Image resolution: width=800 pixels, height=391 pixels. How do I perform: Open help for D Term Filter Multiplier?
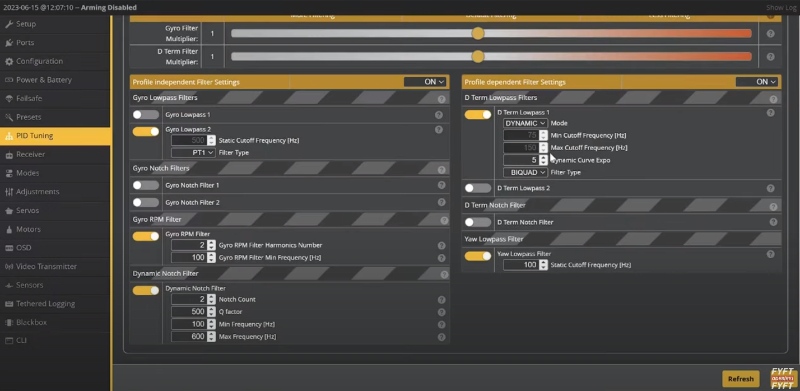(770, 57)
